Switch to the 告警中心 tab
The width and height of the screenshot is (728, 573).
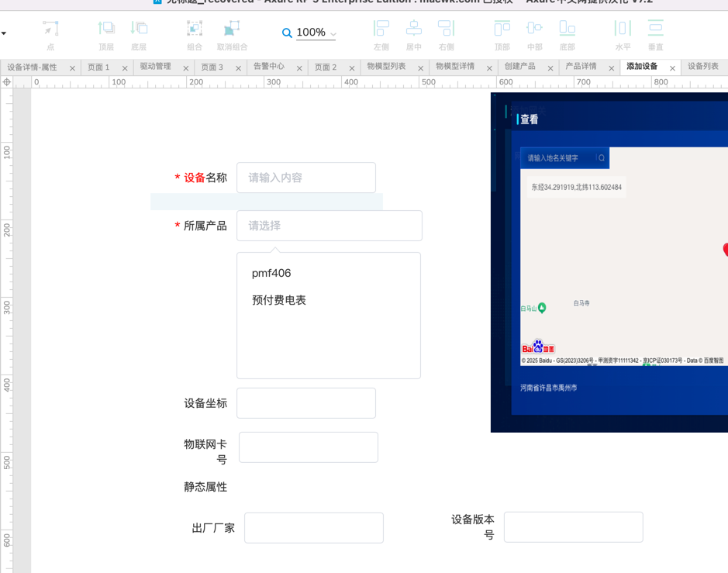click(269, 67)
